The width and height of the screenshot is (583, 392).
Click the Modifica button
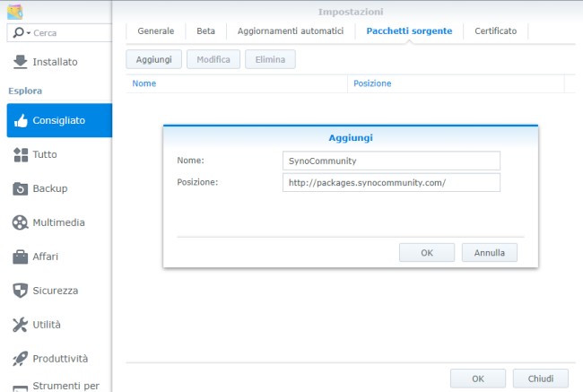point(213,59)
